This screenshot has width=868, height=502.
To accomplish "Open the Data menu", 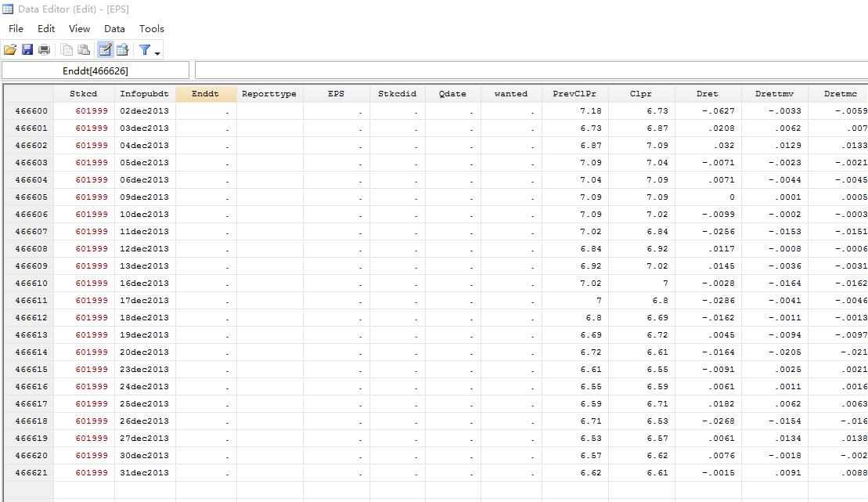I will coord(114,29).
